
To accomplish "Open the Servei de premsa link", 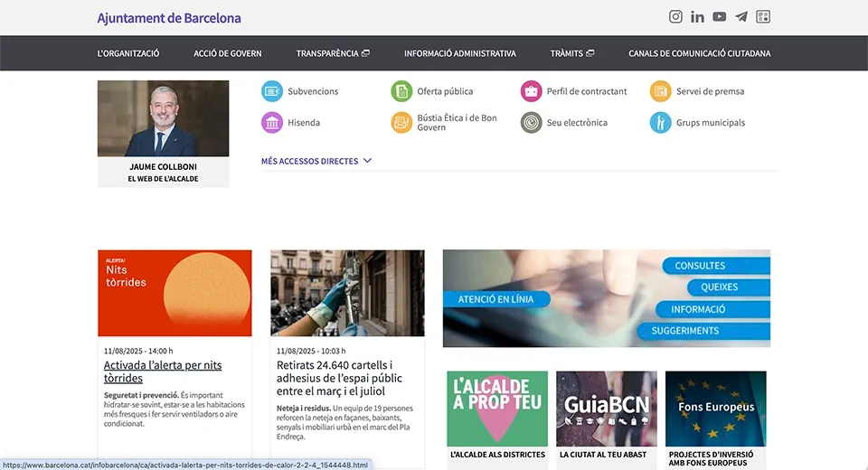I will (711, 91).
